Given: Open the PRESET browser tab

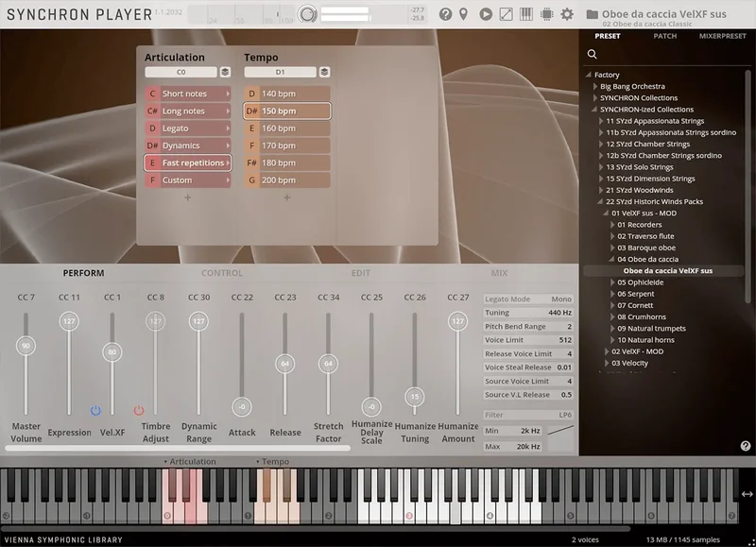Looking at the screenshot, I should pyautogui.click(x=608, y=36).
